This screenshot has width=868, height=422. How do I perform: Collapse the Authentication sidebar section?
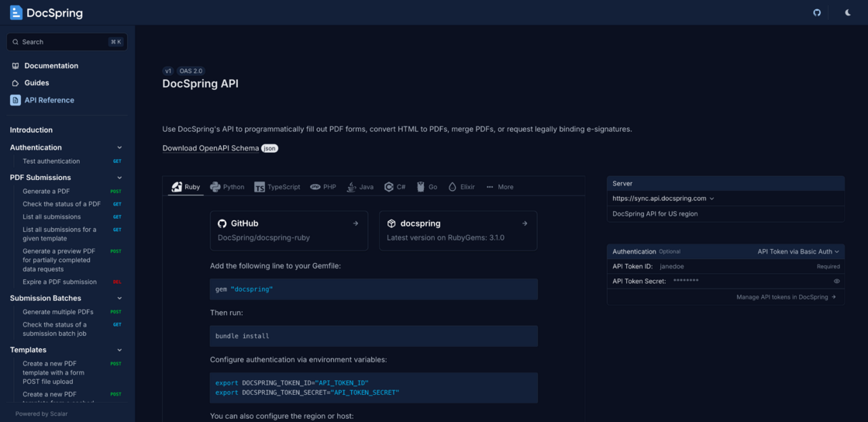point(119,147)
